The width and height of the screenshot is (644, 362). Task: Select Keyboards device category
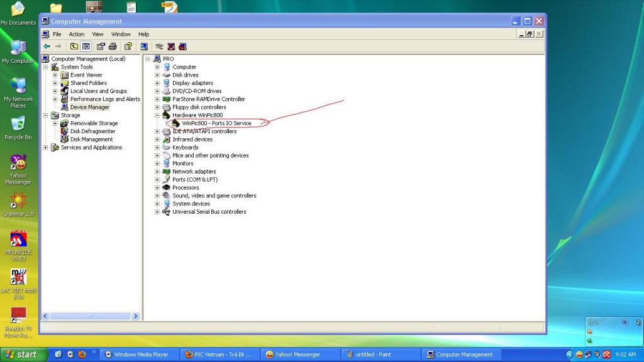[x=186, y=147]
